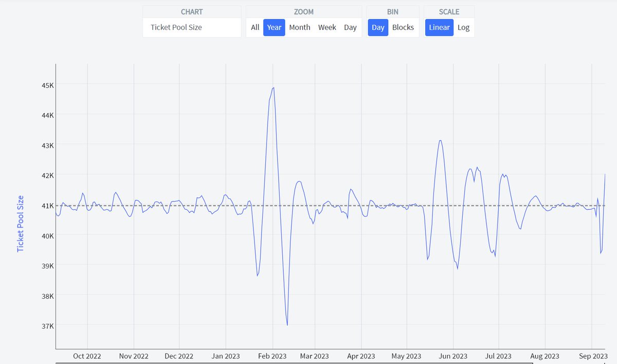Click the Oct 2022 axis label

(x=87, y=356)
